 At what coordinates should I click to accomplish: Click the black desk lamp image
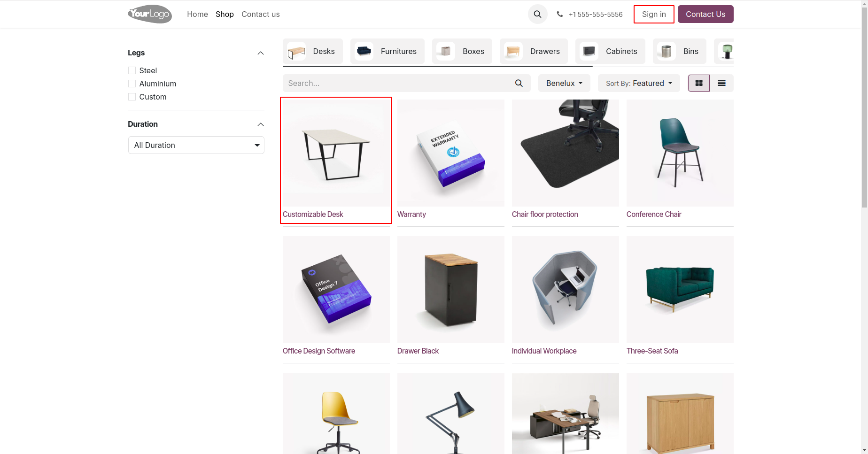tap(451, 413)
